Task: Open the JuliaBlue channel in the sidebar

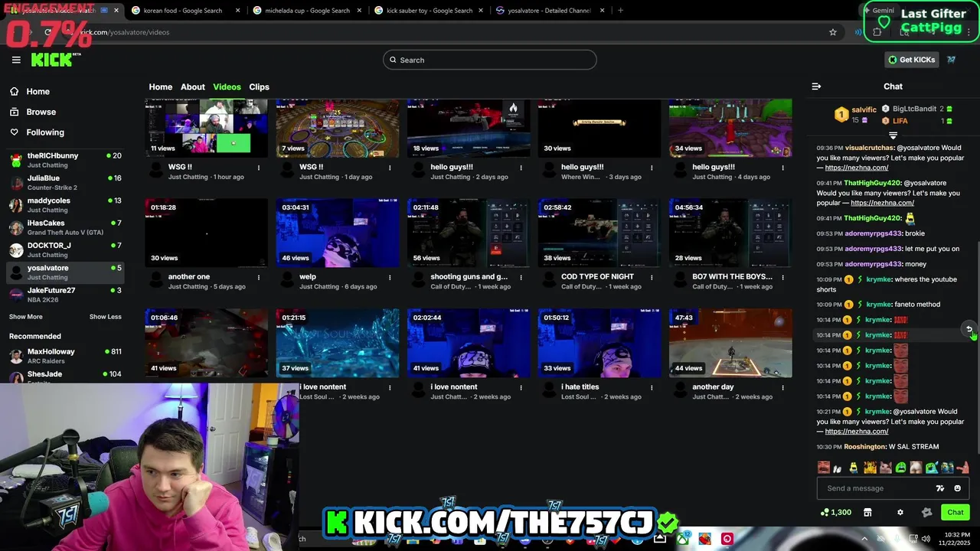Action: pyautogui.click(x=64, y=182)
